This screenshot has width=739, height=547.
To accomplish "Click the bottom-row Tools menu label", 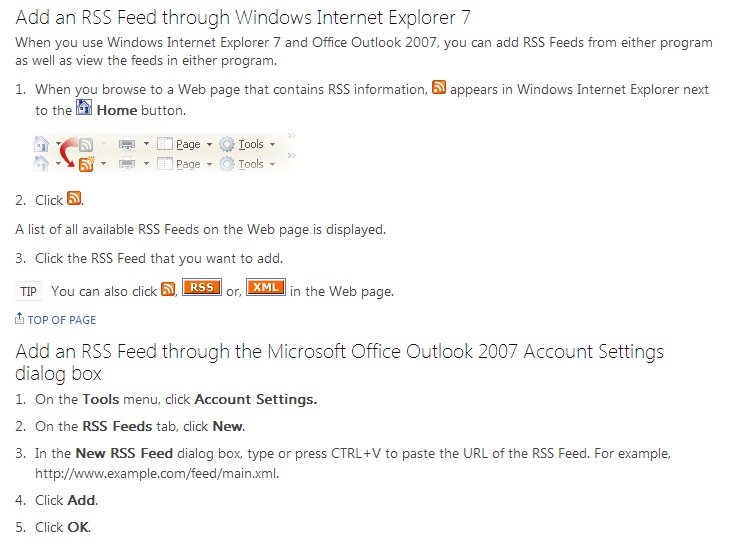I will 251,164.
